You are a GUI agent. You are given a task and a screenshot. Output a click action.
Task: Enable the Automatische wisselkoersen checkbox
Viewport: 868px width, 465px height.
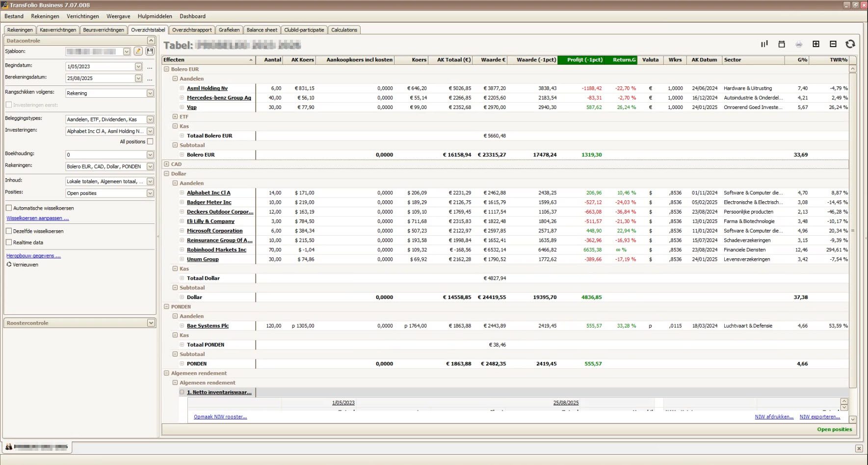click(x=9, y=208)
